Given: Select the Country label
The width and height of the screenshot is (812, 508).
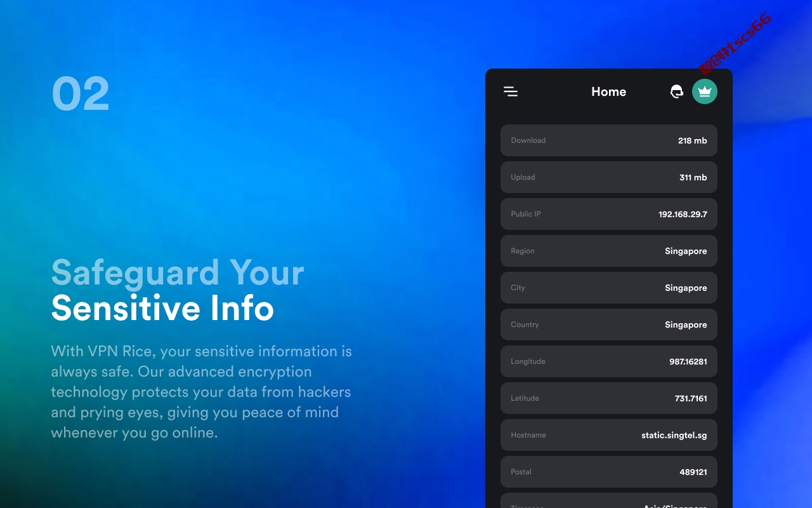Looking at the screenshot, I should [x=525, y=324].
